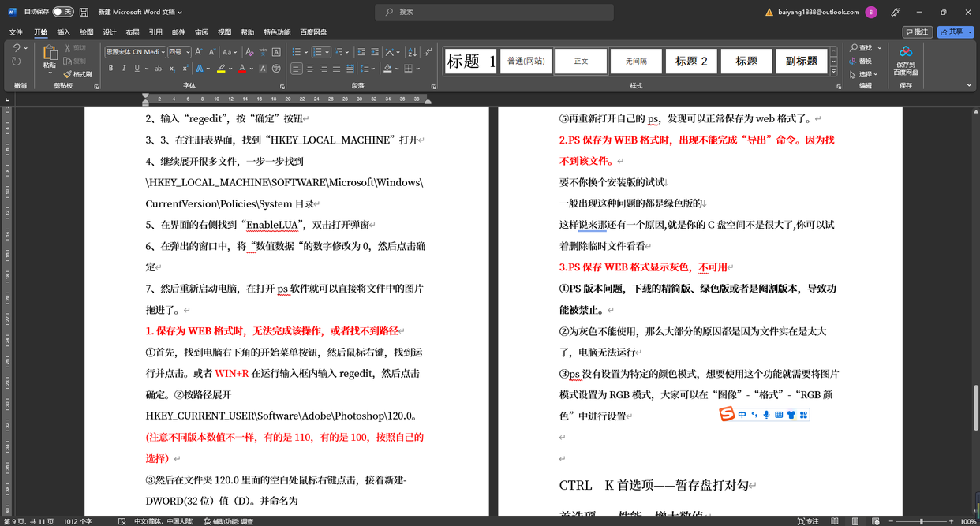Toggle the AutoSave (自动保存) switch

click(62, 12)
